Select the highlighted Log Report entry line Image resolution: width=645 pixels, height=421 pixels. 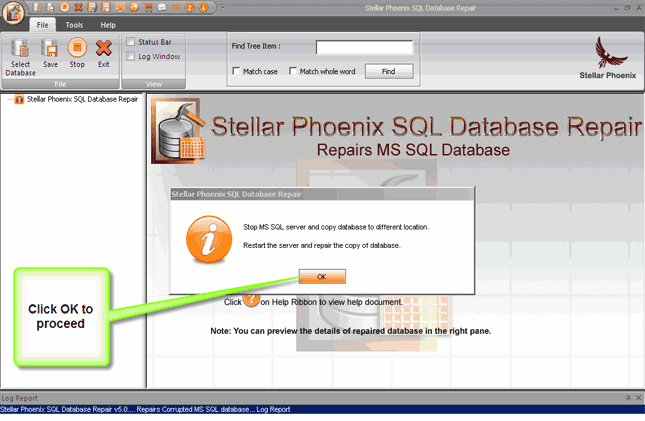coord(322,409)
